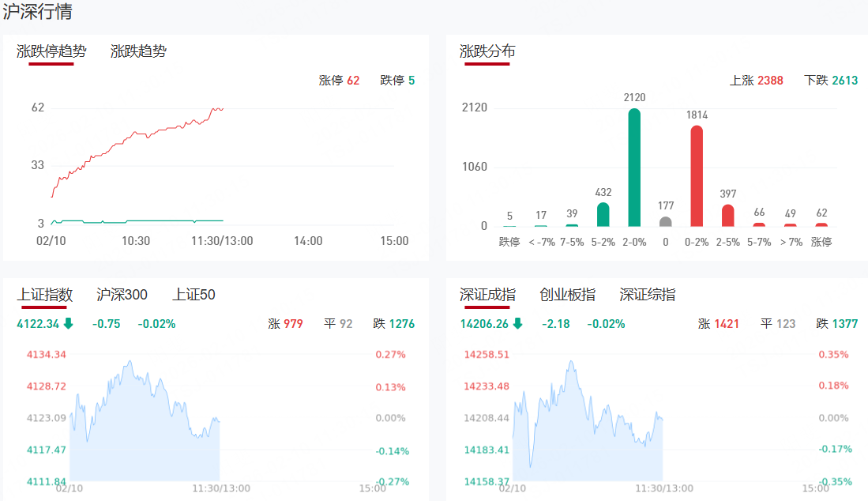Image resolution: width=868 pixels, height=501 pixels.
Task: Click the green 5-2% bar labeled 432
Action: [x=603, y=215]
